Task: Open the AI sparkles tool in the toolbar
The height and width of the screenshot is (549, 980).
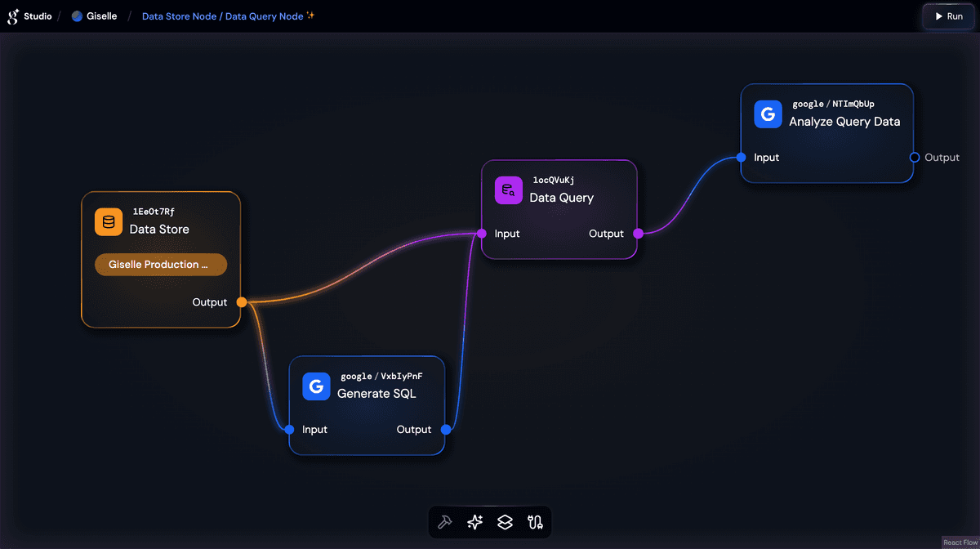Action: click(474, 522)
